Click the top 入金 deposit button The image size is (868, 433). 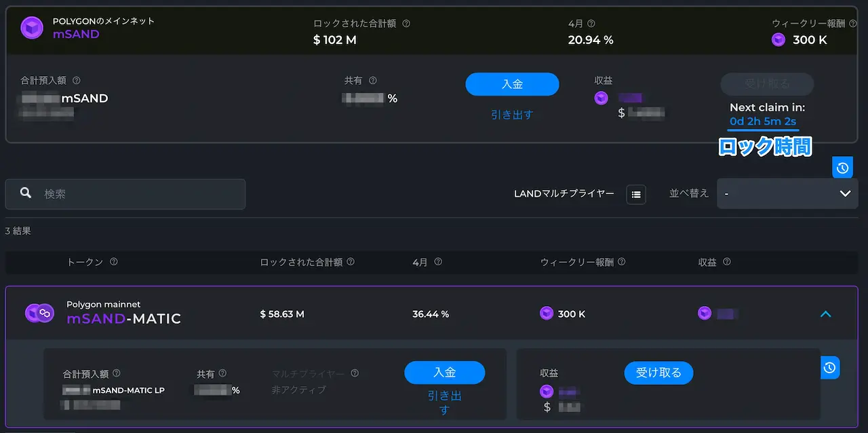click(x=512, y=84)
